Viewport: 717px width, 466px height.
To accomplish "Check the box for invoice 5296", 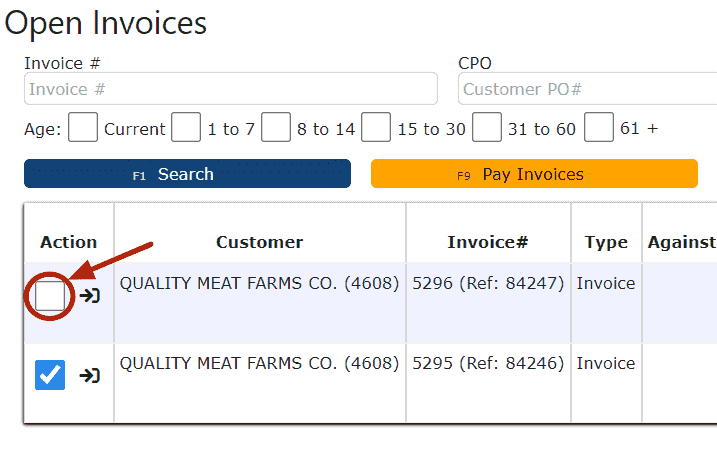I will click(50, 296).
